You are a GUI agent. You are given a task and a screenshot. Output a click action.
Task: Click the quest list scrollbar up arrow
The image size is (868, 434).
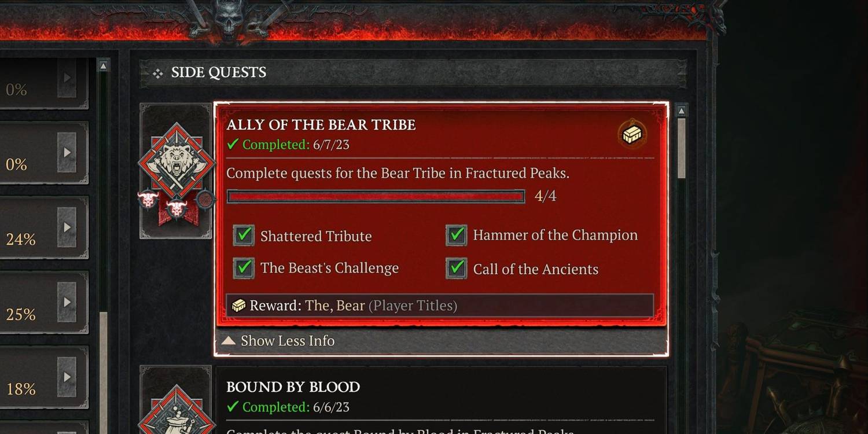682,111
